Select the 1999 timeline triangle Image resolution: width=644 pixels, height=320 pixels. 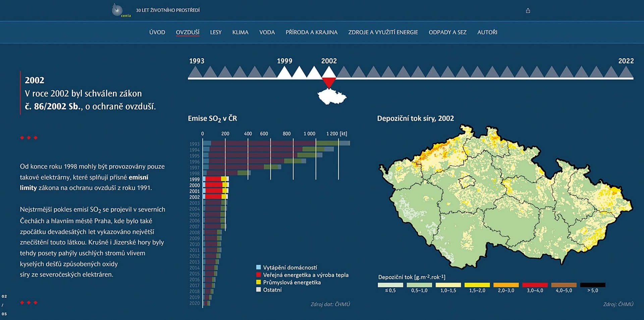[x=284, y=72]
